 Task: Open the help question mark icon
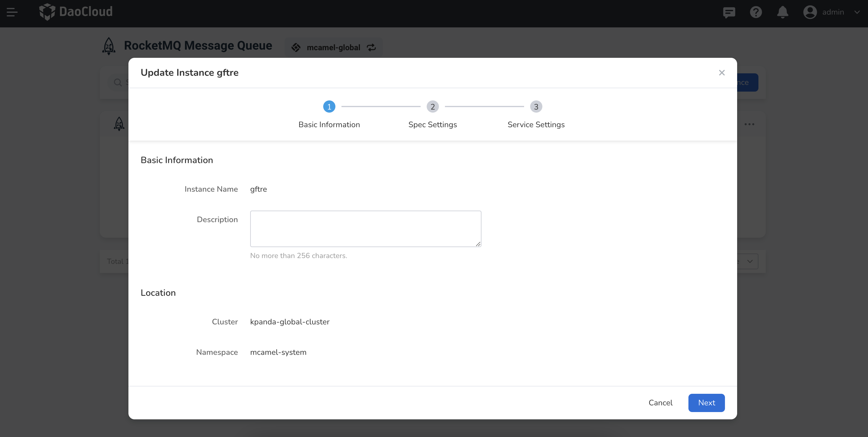[756, 12]
